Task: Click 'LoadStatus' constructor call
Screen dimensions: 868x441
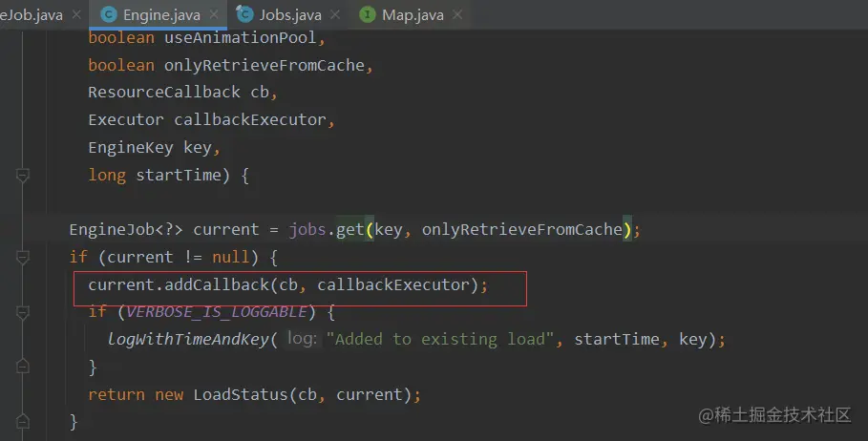Action: pos(241,394)
